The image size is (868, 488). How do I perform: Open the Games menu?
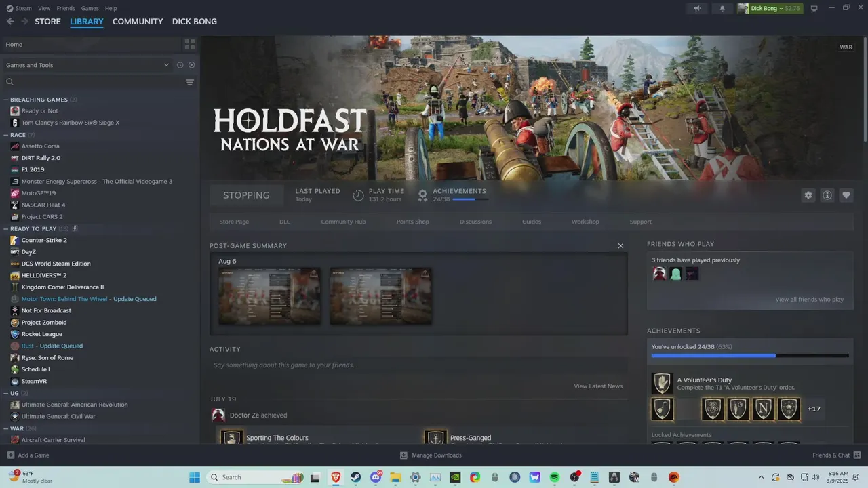click(x=90, y=8)
